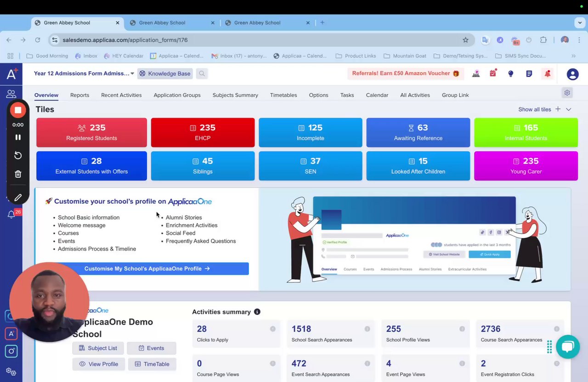Open the red EHCP tile

point(203,133)
